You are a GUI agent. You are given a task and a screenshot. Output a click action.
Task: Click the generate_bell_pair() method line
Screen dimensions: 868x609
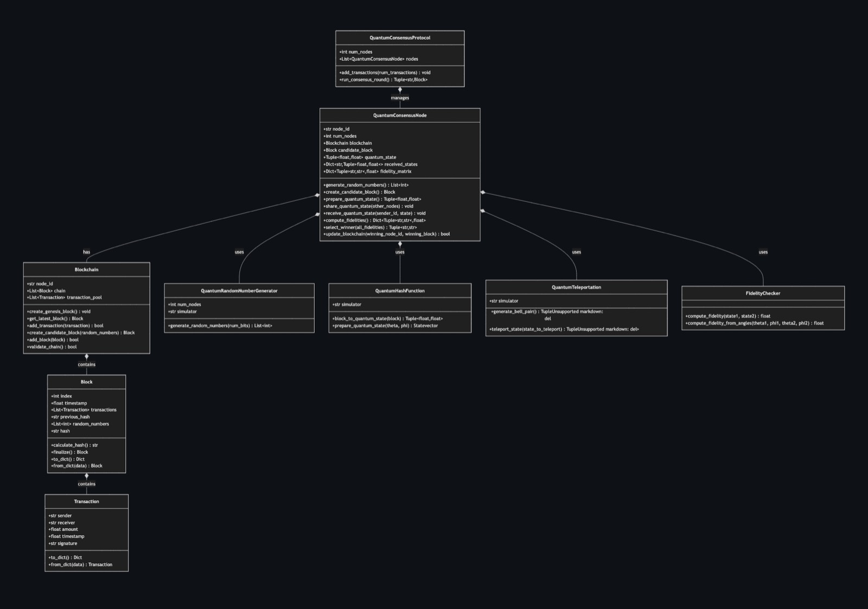[547, 315]
